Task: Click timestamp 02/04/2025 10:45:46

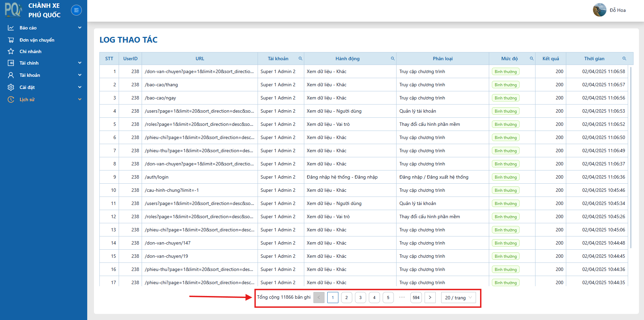Action: [603, 190]
